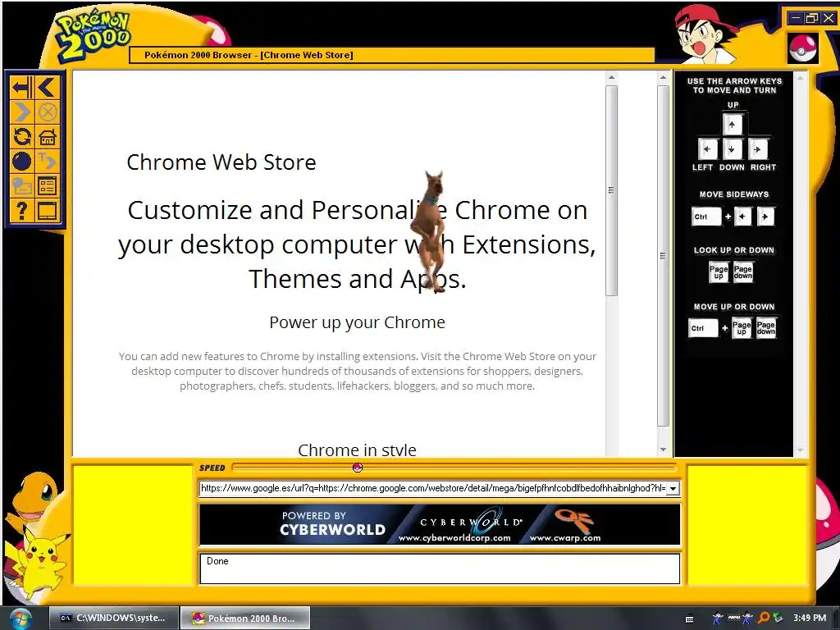Click the RIGHT arrow key graphic

pos(757,149)
